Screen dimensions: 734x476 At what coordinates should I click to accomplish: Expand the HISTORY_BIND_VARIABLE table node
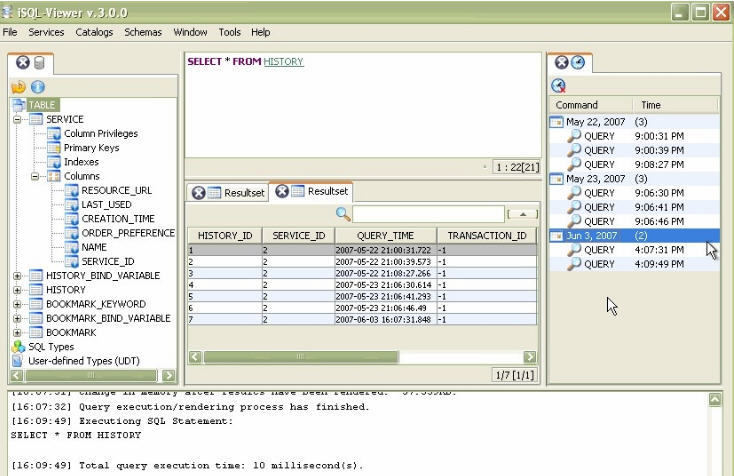tap(17, 276)
